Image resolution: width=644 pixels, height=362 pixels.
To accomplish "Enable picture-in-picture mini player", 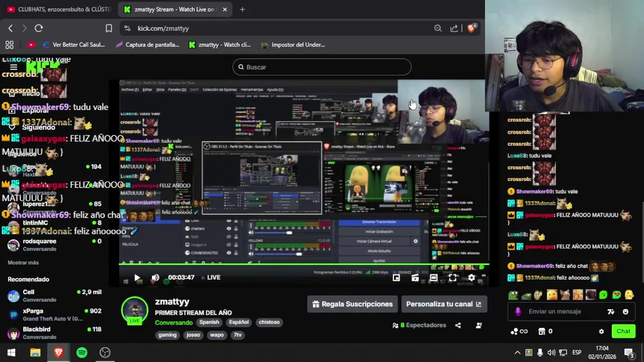I will click(x=396, y=278).
